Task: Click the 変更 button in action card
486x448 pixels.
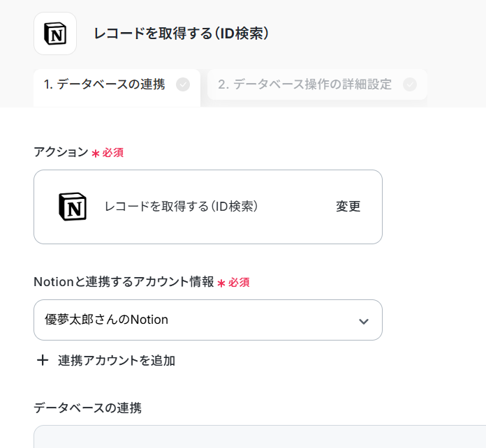Action: tap(348, 207)
